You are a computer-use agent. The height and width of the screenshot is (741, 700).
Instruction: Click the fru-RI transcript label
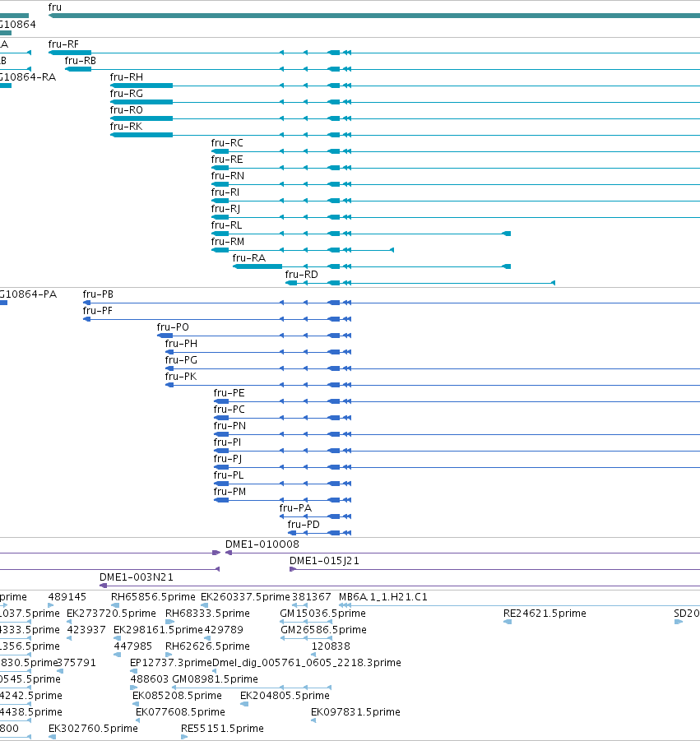coord(225,192)
